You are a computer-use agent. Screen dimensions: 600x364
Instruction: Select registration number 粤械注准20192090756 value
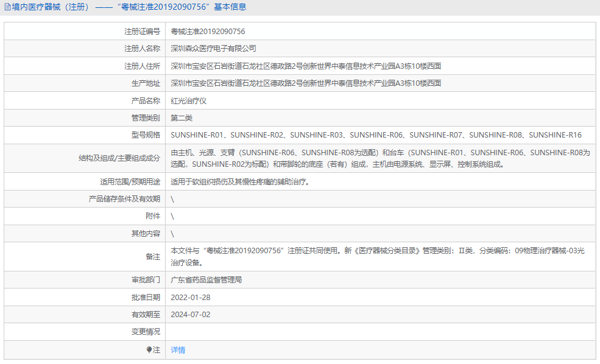point(208,32)
